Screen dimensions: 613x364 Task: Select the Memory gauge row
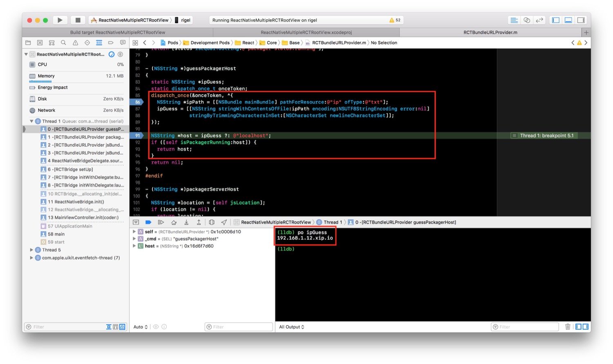(x=76, y=76)
